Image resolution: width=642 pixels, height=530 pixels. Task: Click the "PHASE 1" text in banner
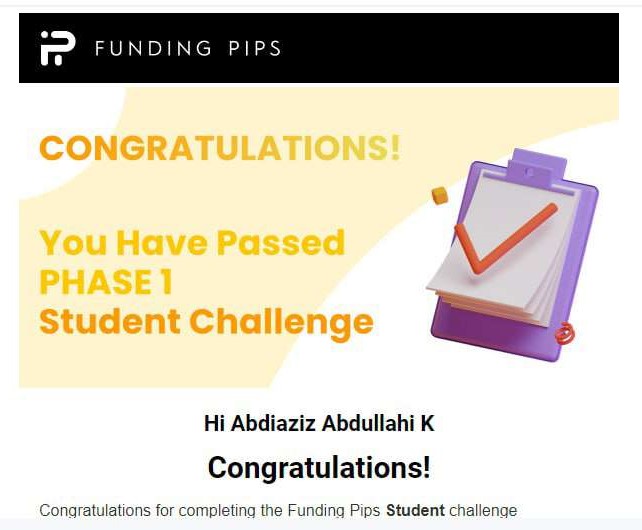pos(106,282)
